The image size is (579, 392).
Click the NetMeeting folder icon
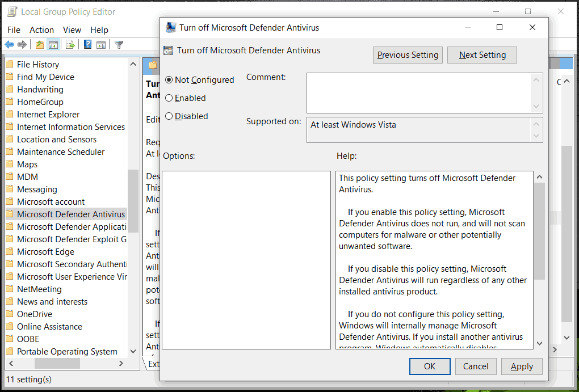10,289
